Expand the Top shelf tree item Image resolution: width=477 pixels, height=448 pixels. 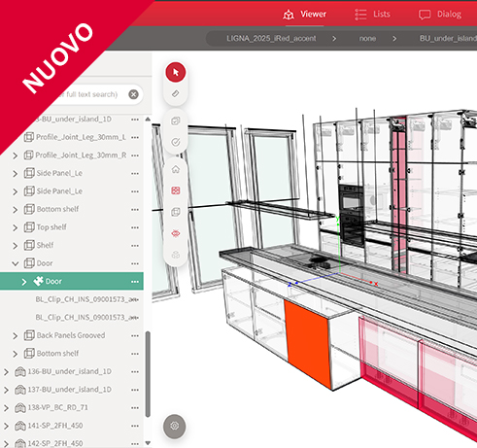(15, 227)
